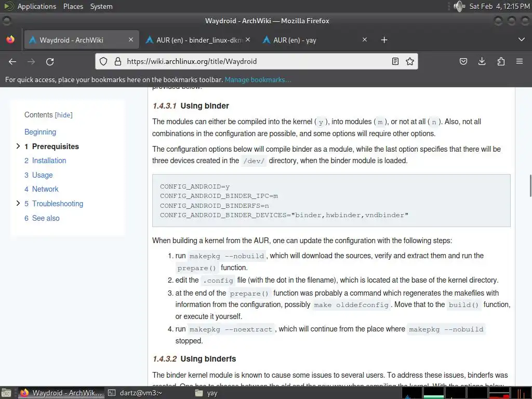Click the Firefox View icon
532x399 pixels.
click(10, 39)
